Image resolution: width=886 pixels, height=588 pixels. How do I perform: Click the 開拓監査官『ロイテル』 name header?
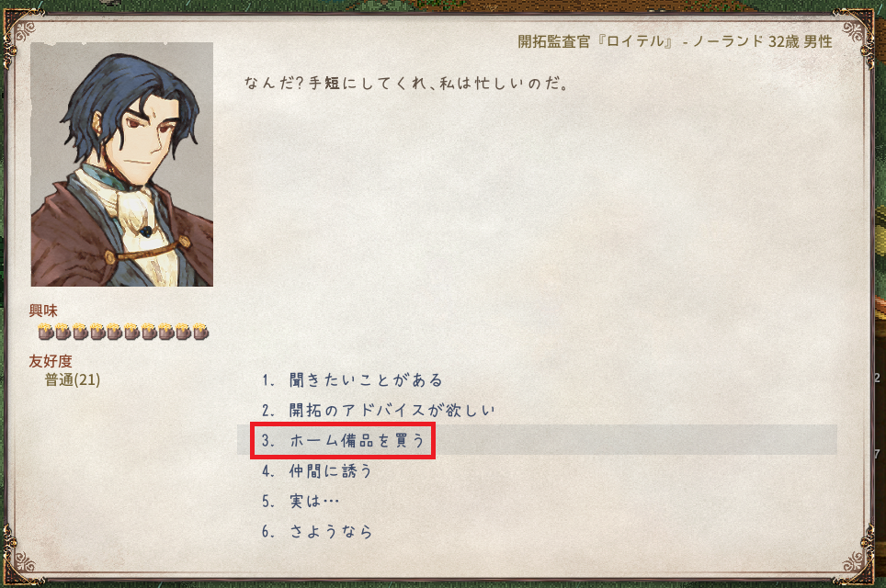tap(596, 41)
